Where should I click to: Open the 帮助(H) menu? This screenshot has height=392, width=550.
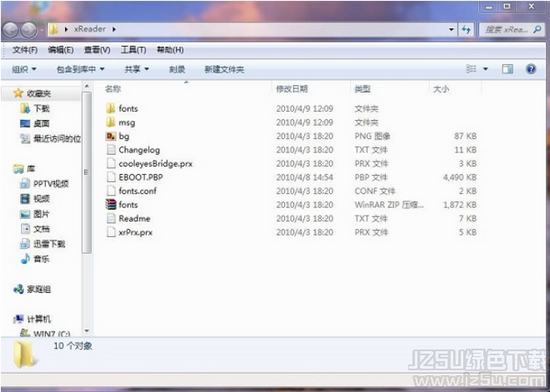point(170,50)
